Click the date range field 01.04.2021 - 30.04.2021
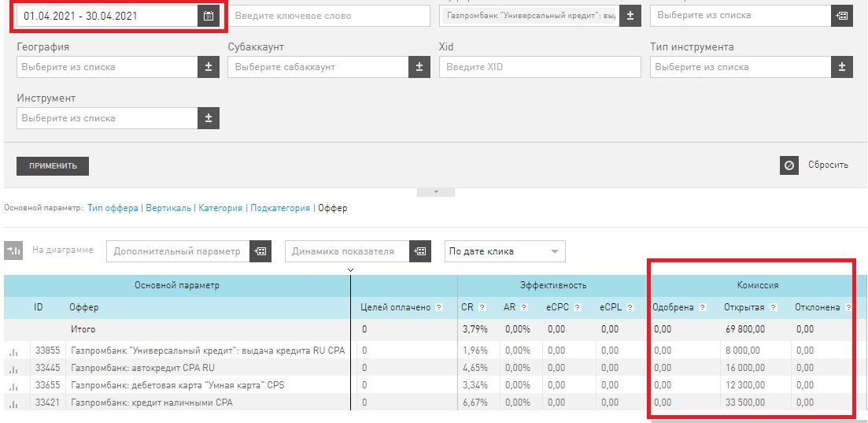 point(107,16)
